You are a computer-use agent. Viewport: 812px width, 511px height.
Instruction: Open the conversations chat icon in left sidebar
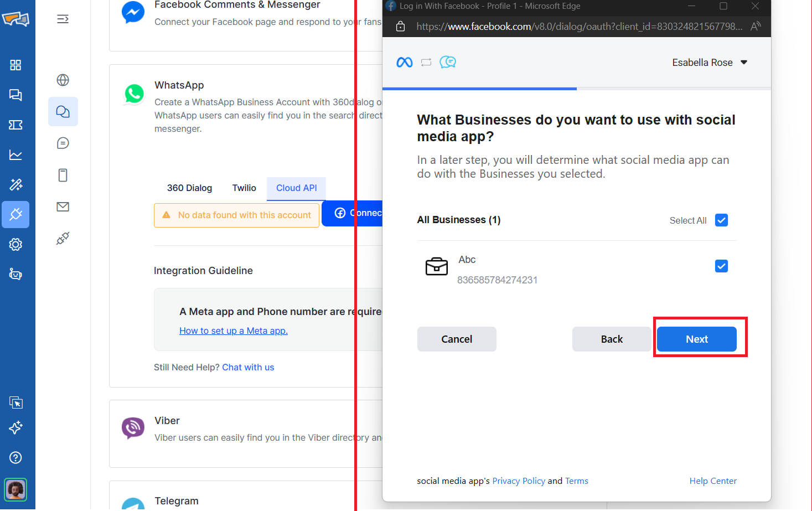coord(15,95)
